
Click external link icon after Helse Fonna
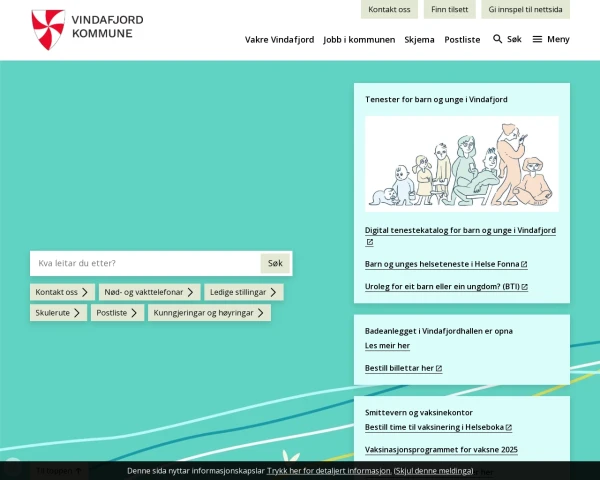[x=524, y=264]
